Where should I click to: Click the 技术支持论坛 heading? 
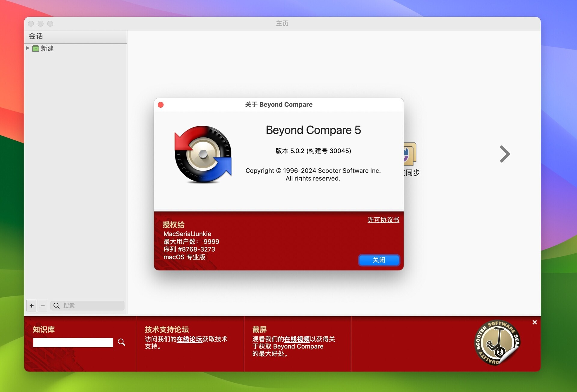tap(167, 329)
